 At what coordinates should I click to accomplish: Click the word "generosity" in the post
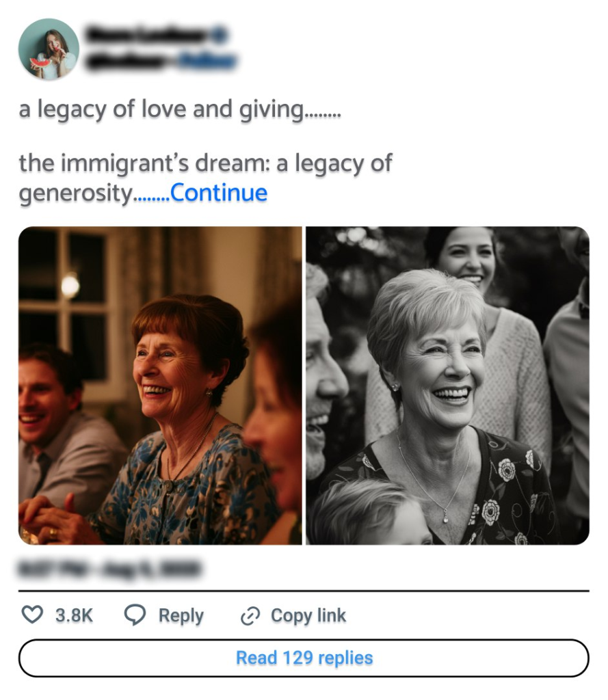[75, 193]
